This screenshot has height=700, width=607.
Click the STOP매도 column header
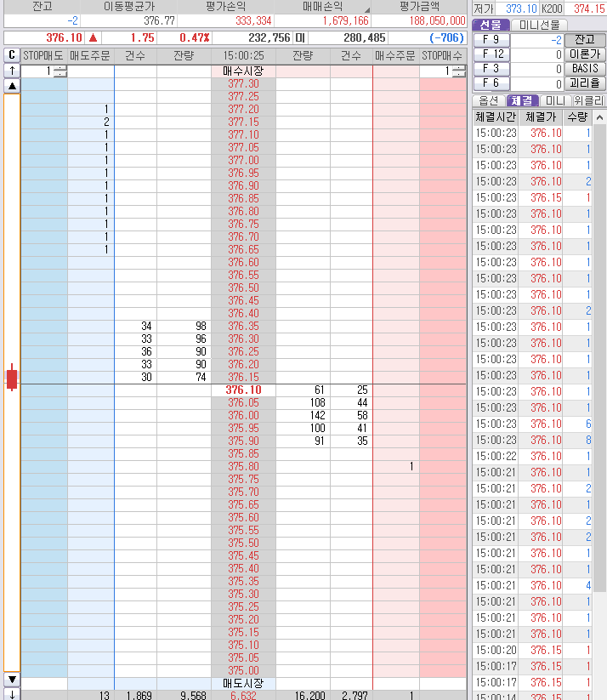click(x=43, y=56)
